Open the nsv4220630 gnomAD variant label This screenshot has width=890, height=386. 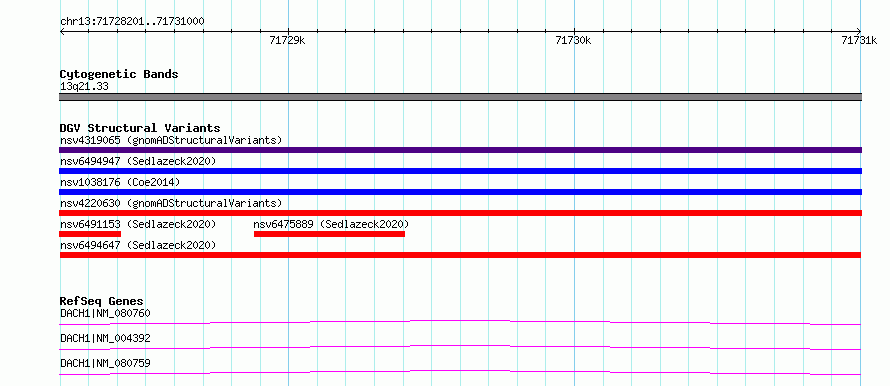(171, 203)
